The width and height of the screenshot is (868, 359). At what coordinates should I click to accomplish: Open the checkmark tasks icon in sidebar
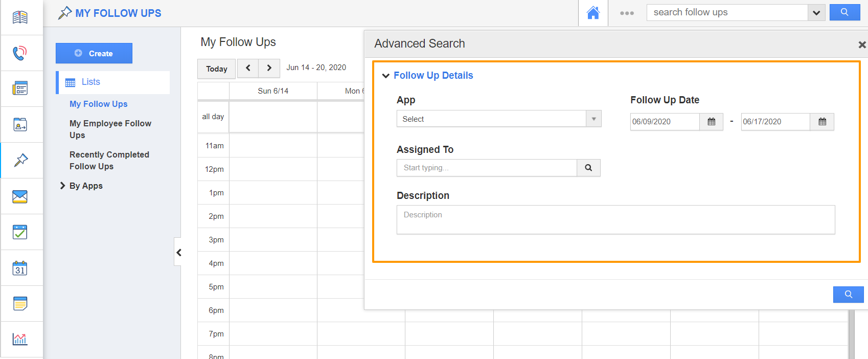[x=20, y=232]
